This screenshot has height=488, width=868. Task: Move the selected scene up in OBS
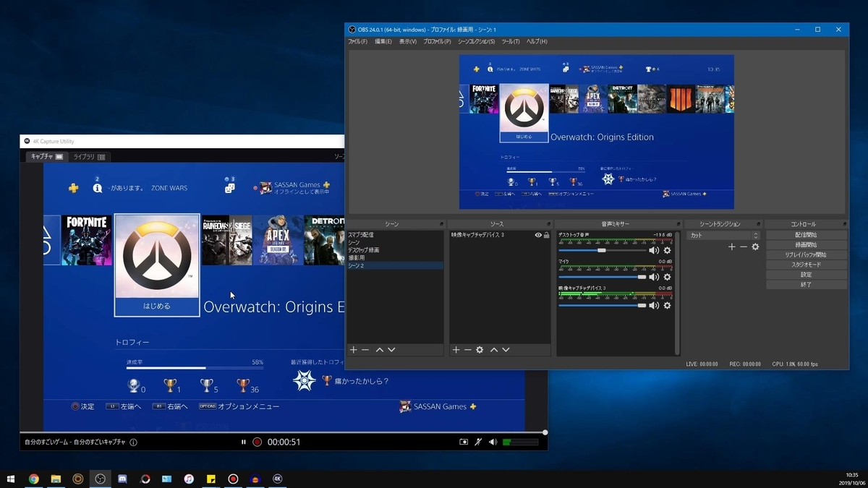380,350
